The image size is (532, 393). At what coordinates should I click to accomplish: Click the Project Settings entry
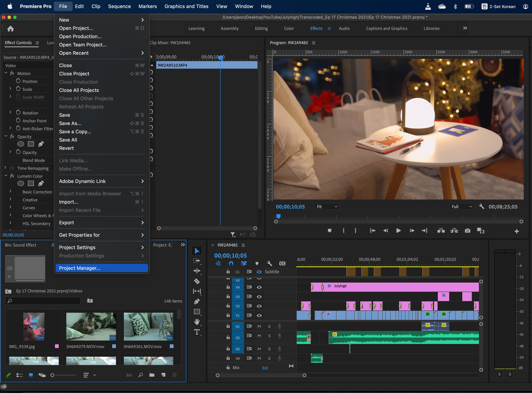[102, 247]
